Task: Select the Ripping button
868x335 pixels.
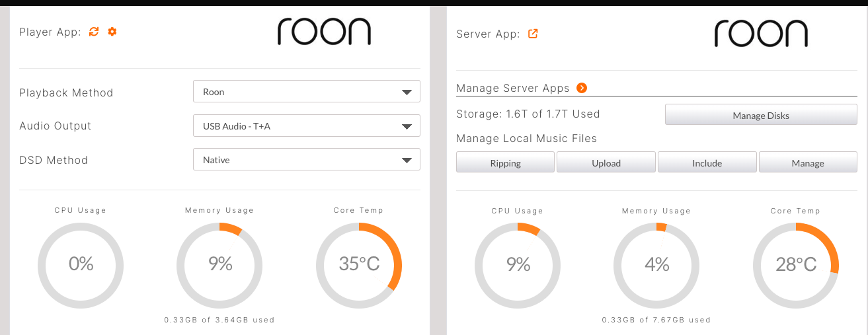Action: click(506, 163)
